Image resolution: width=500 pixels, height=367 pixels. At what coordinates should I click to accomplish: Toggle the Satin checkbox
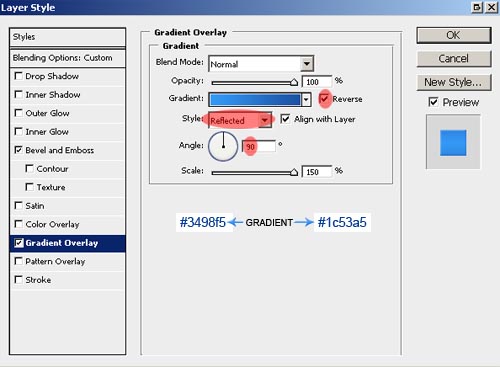pos(19,206)
